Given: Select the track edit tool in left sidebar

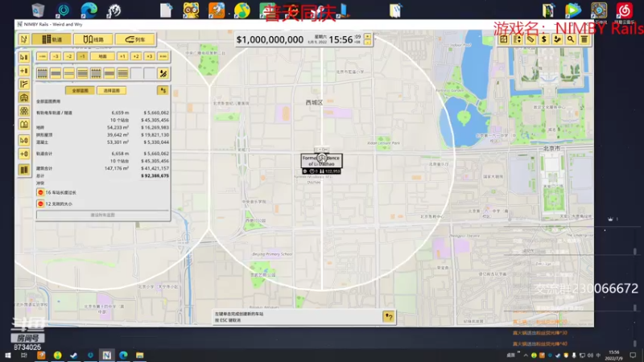Looking at the screenshot, I should coord(24,57).
